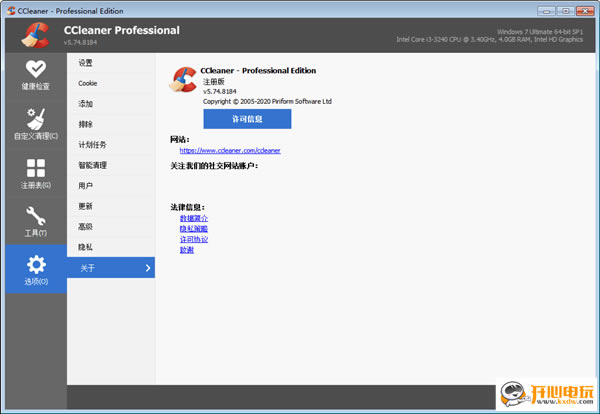
Task: Click the Copyright 2005-2020 Piriform Software text
Action: [267, 101]
